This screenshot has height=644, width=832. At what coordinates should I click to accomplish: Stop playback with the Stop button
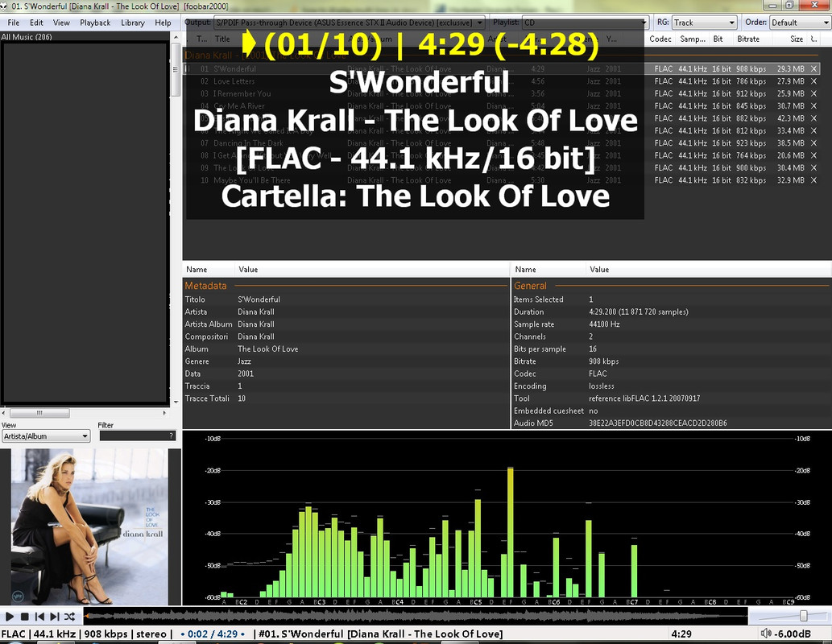[24, 617]
